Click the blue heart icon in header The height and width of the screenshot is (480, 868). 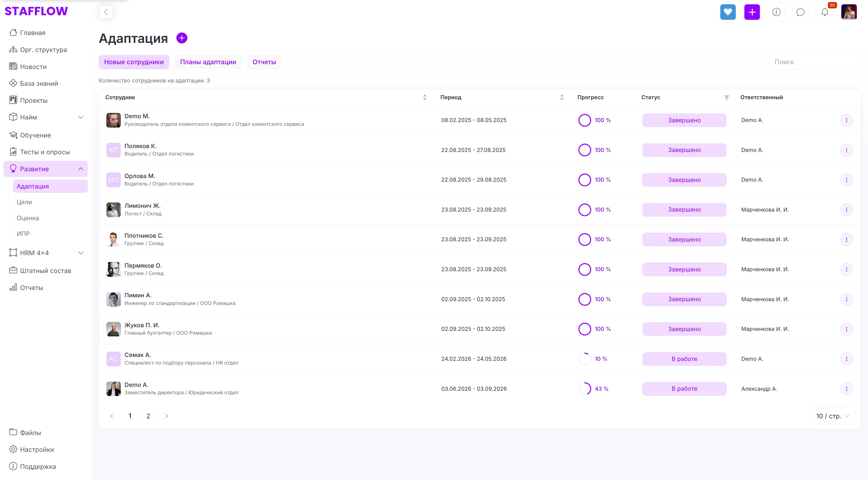(728, 12)
